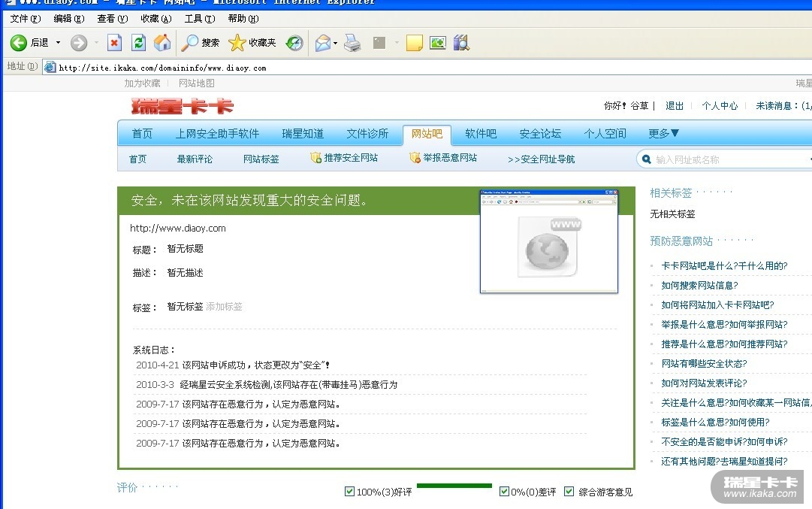
Task: Click the http://www.diaoy.com site URL text
Action: pos(177,228)
